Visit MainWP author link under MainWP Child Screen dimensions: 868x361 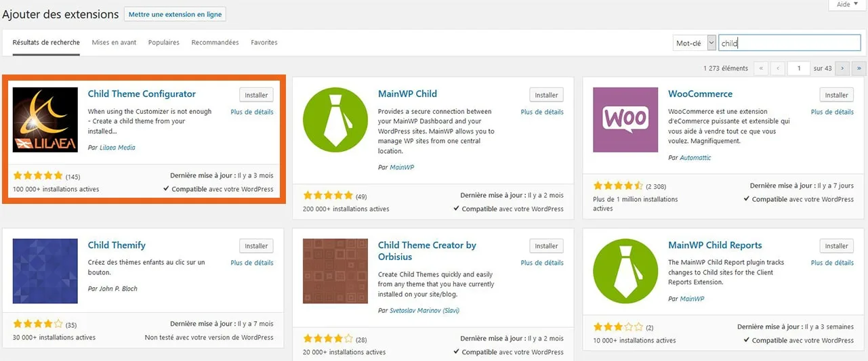click(x=402, y=167)
